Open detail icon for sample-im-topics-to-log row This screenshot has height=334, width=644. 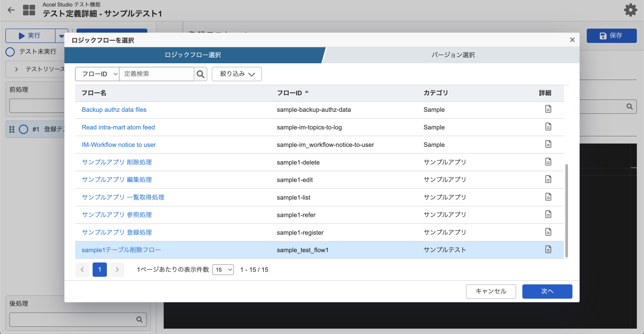pos(548,127)
